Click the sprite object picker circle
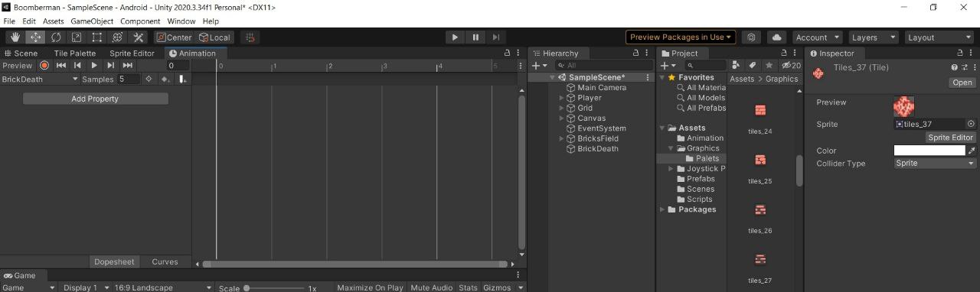This screenshot has height=292, width=980. 971,124
